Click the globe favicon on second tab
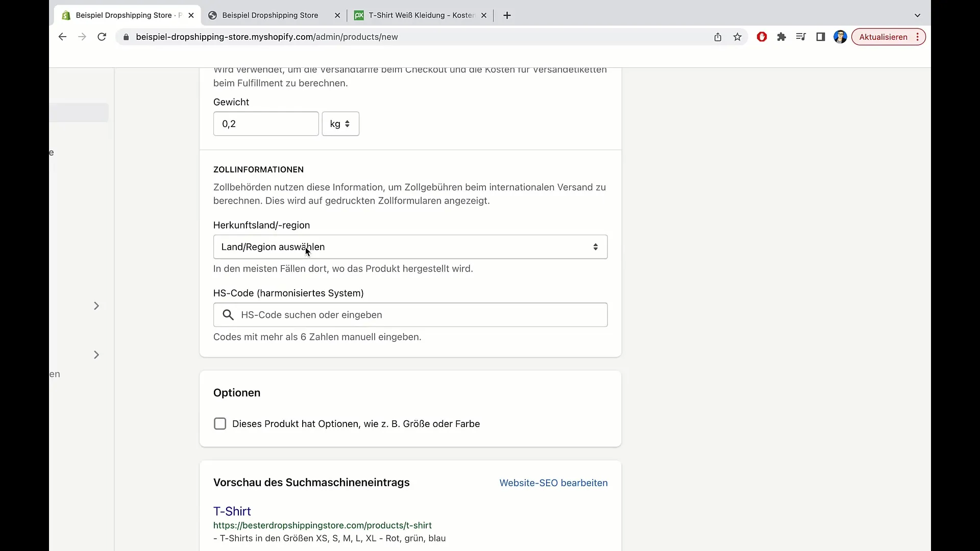This screenshot has width=980, height=551. [x=213, y=15]
